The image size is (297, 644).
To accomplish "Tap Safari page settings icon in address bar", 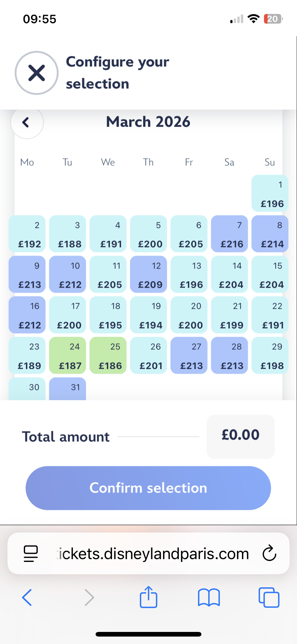I will (31, 554).
